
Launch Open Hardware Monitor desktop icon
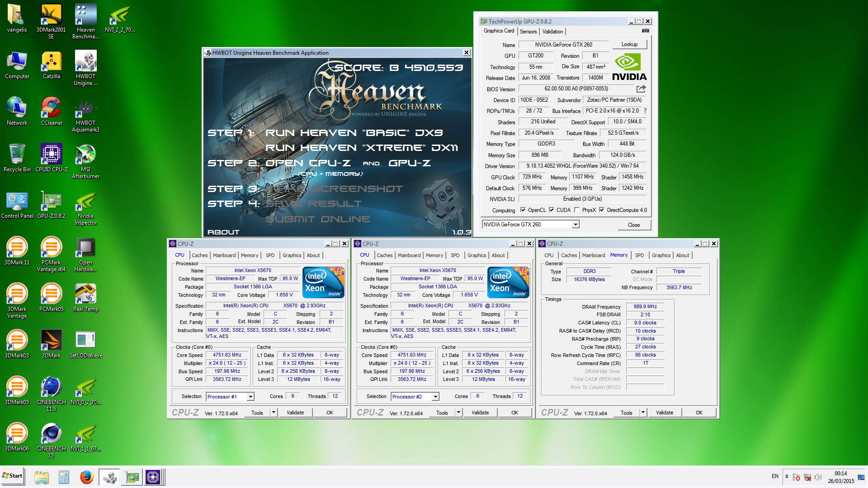(85, 254)
